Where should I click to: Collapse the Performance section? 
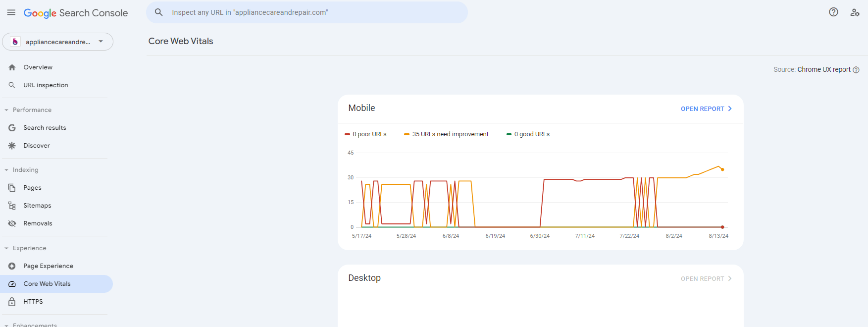[6, 110]
